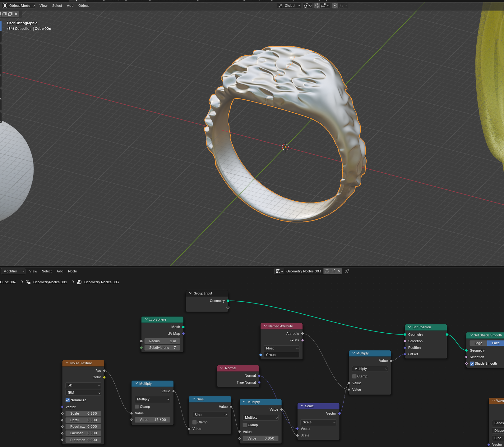This screenshot has height=447, width=504.
Task: Open the Object Mode dropdown
Action: (x=19, y=6)
